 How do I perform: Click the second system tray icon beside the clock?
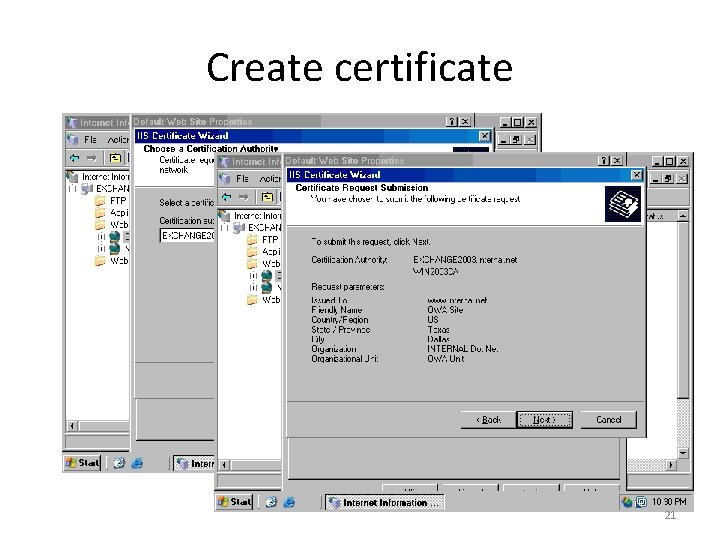(x=641, y=502)
